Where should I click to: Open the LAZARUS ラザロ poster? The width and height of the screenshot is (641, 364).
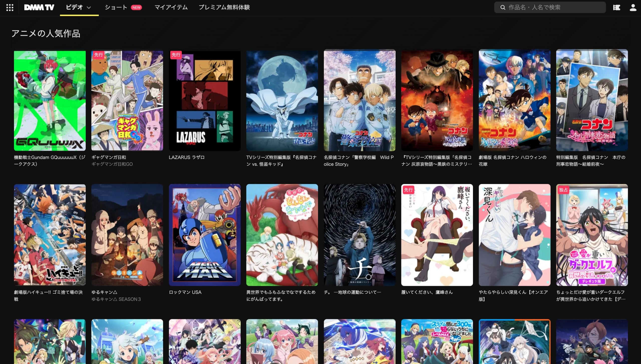(x=205, y=100)
